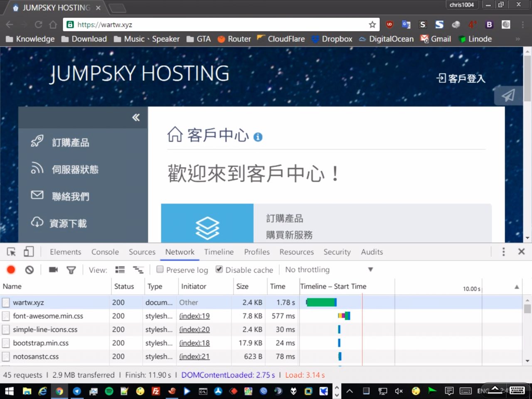The image size is (532, 399).
Task: Open the Timeline column sort arrow
Action: 517,287
